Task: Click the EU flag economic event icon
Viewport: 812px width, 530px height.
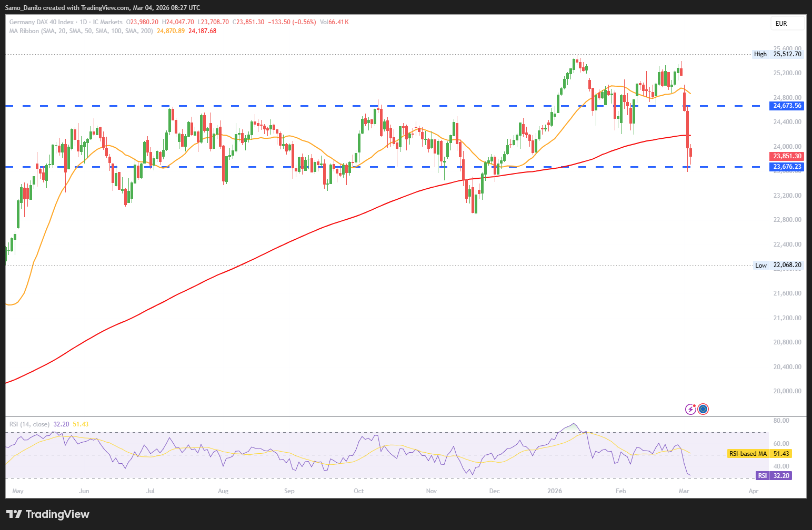Action: (703, 409)
